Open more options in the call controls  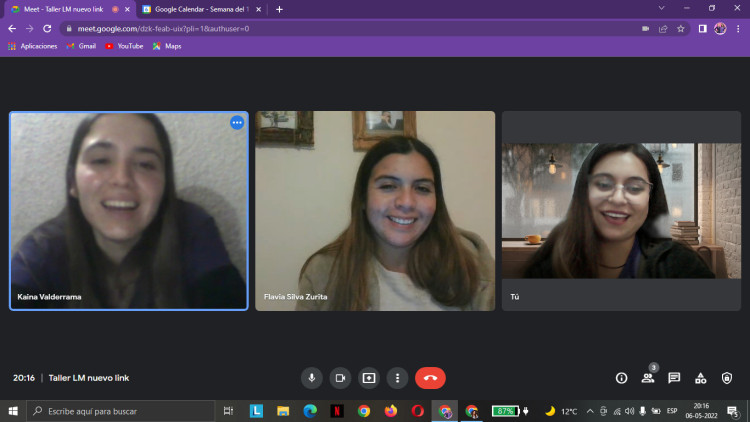(x=397, y=378)
